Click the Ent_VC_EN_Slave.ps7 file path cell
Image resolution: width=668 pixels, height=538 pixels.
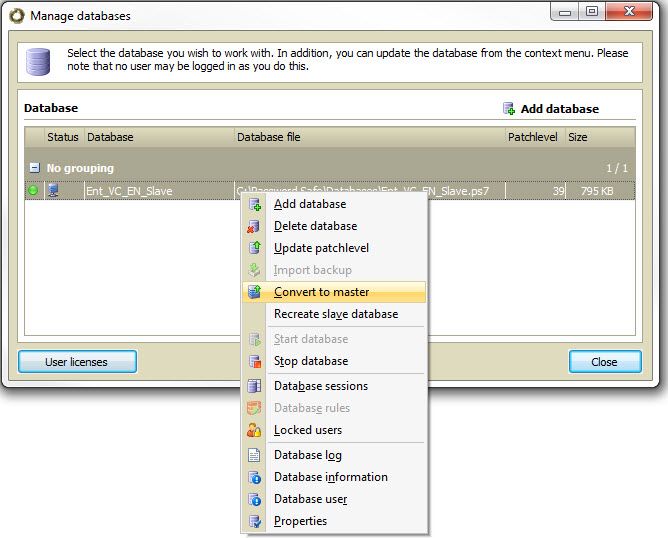(370, 191)
